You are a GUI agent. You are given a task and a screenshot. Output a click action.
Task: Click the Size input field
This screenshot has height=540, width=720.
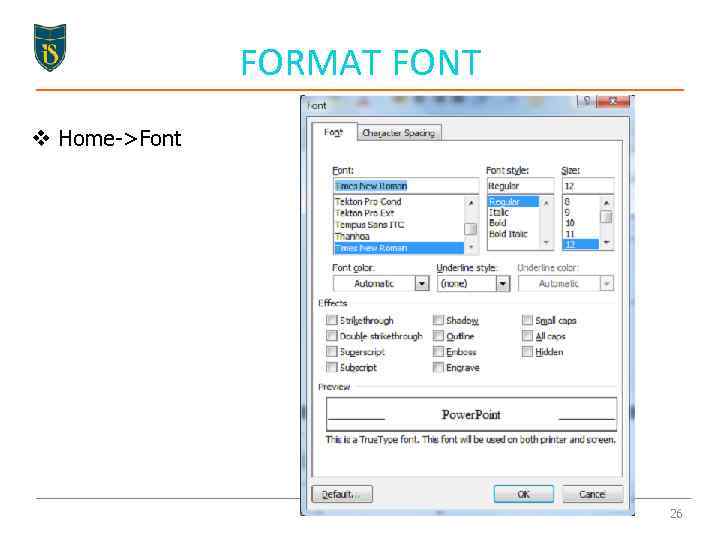(x=588, y=186)
